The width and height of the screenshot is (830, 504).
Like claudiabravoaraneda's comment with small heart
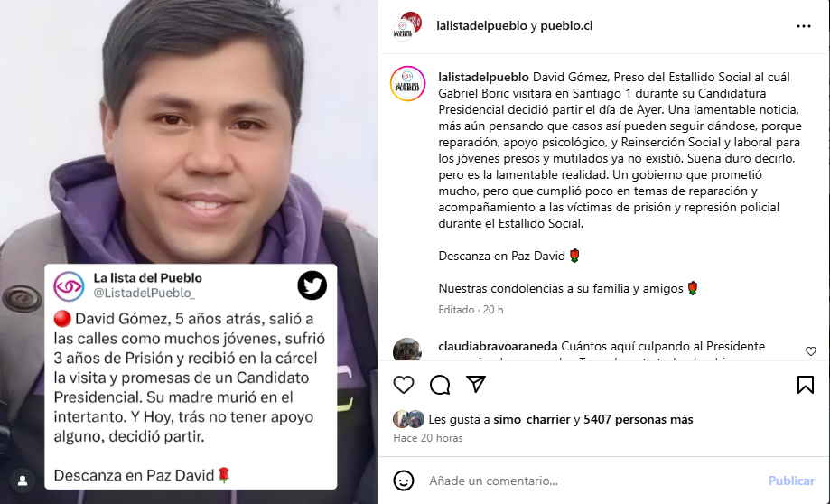[x=811, y=351]
